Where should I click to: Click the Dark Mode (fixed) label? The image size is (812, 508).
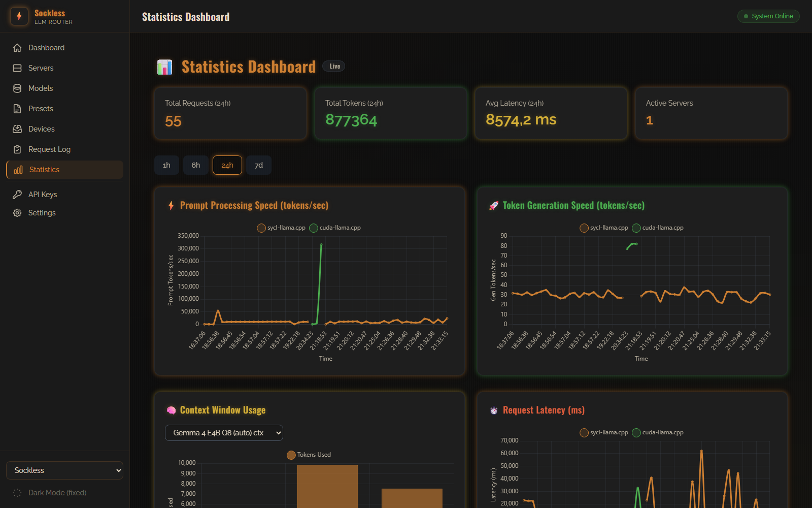point(57,493)
